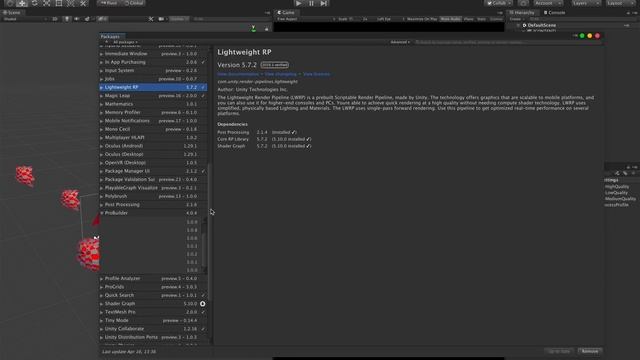Select the Unity Collaborate package
Image resolution: width=640 pixels, height=360 pixels.
[153, 329]
